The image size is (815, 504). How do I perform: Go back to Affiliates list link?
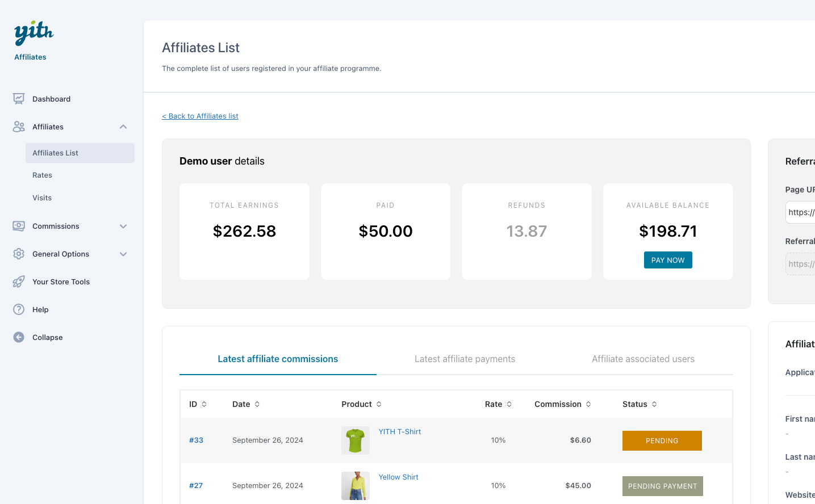click(200, 116)
